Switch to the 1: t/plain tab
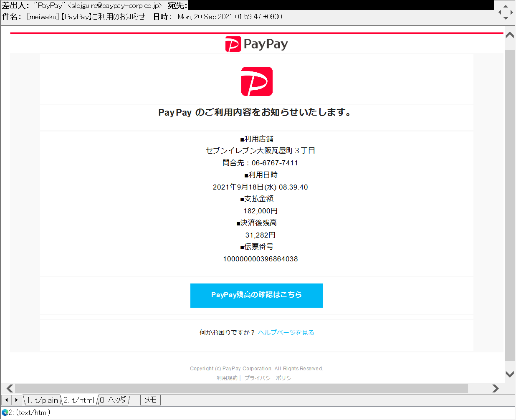516x420 pixels. pos(42,400)
